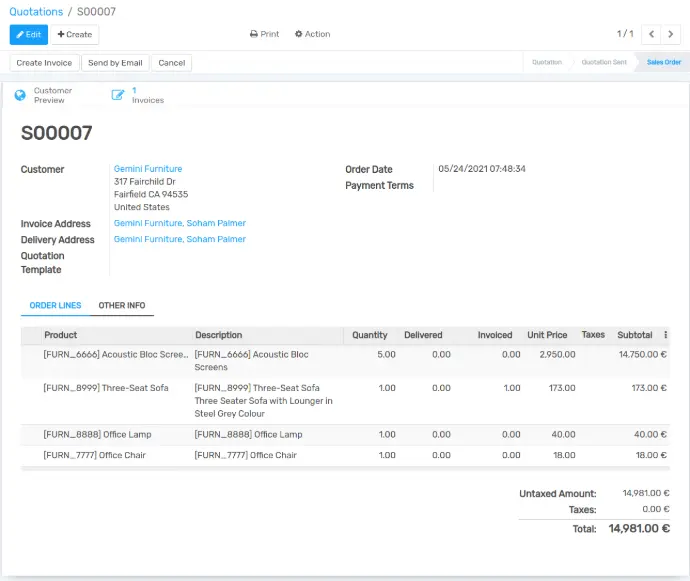This screenshot has width=690, height=581.
Task: Go to next record arrow
Action: (671, 34)
